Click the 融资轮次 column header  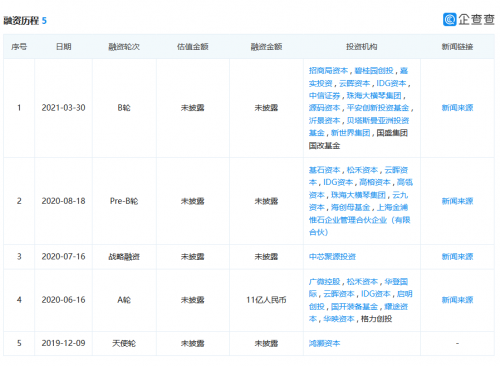tap(124, 47)
